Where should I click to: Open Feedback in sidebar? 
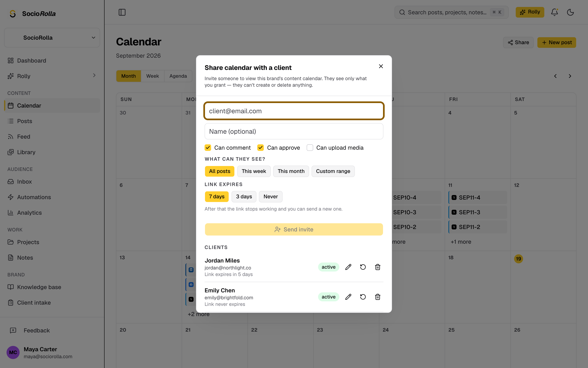(x=52, y=331)
